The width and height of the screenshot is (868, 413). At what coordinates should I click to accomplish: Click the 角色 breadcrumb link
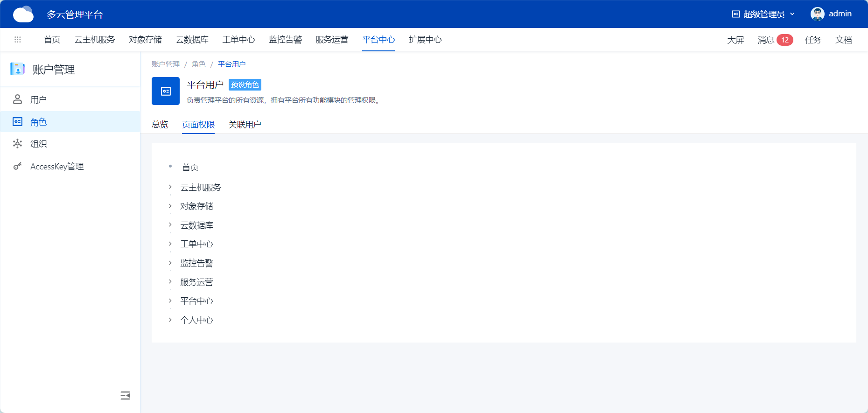tap(198, 64)
